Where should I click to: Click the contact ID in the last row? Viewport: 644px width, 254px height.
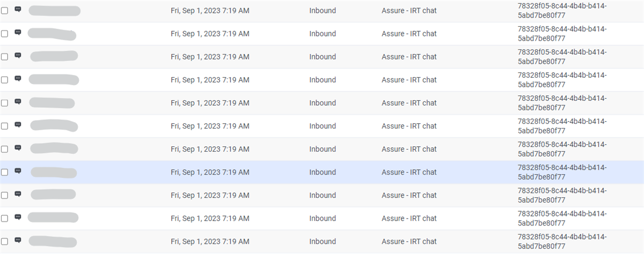[562, 242]
